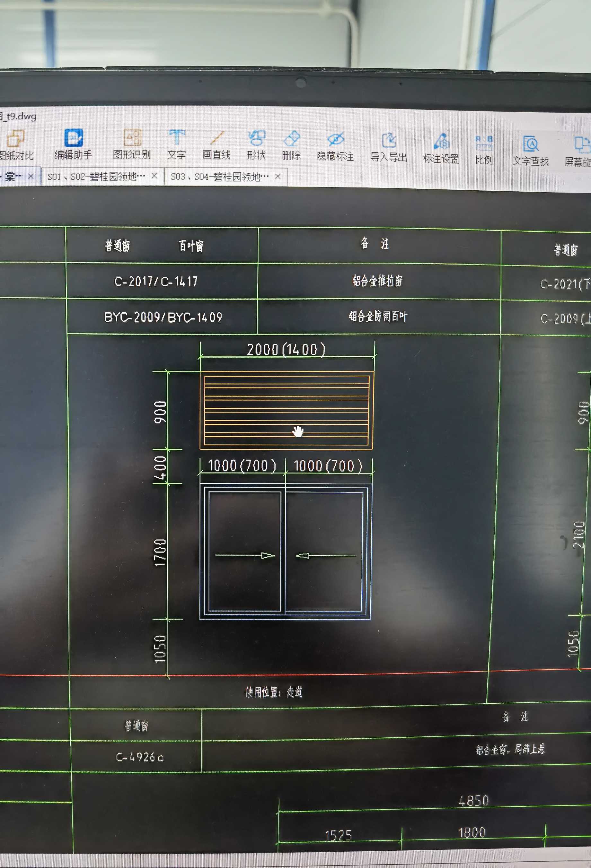The width and height of the screenshot is (591, 868).
Task: Activate the 图形识别 shape recognition tool
Action: click(132, 144)
